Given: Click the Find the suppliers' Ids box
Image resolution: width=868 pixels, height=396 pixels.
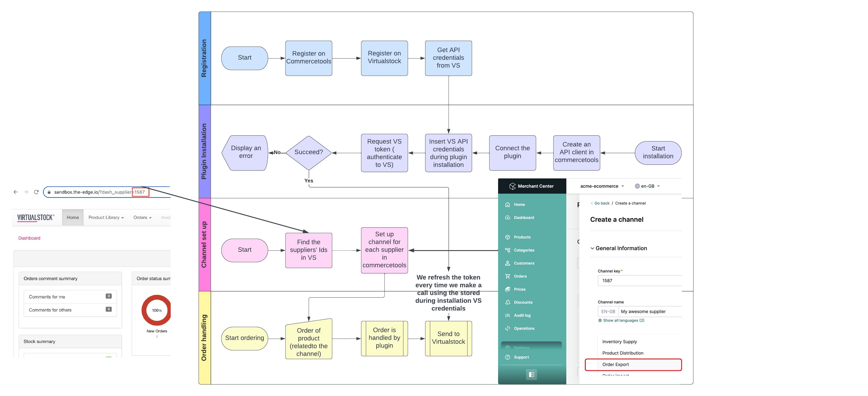Looking at the screenshot, I should (309, 250).
